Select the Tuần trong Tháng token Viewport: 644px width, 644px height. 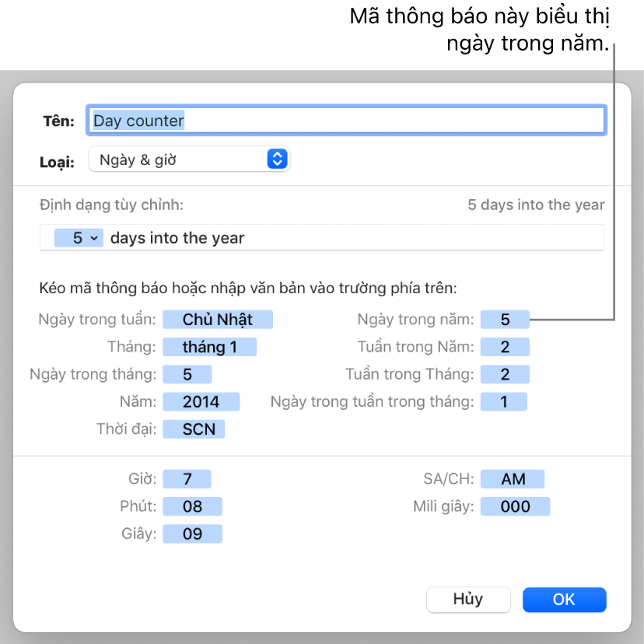505,374
